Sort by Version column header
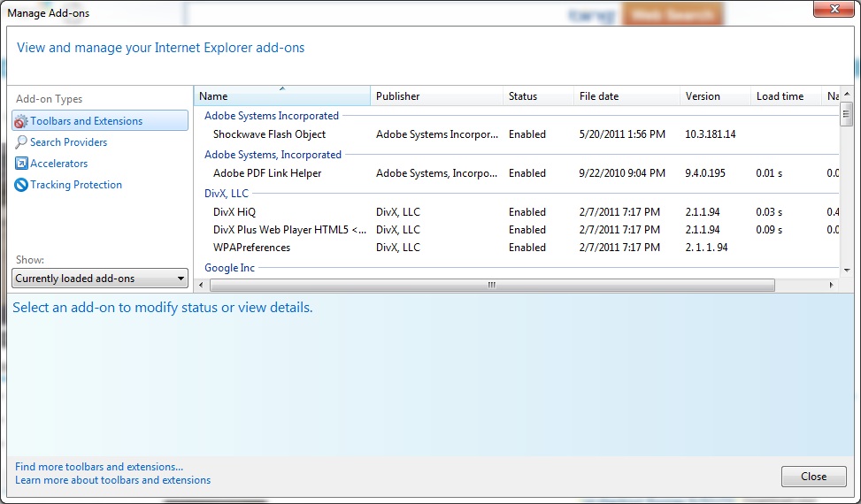This screenshot has width=861, height=504. click(x=715, y=96)
